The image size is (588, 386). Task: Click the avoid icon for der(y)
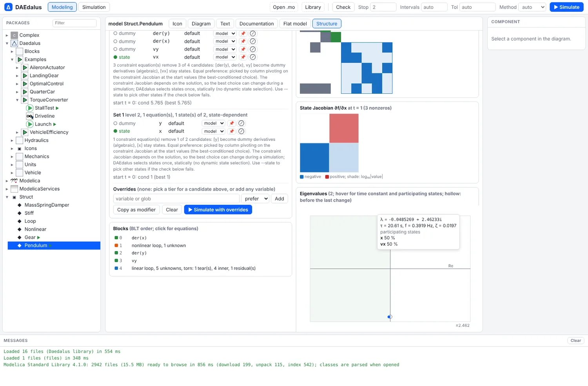coord(253,33)
